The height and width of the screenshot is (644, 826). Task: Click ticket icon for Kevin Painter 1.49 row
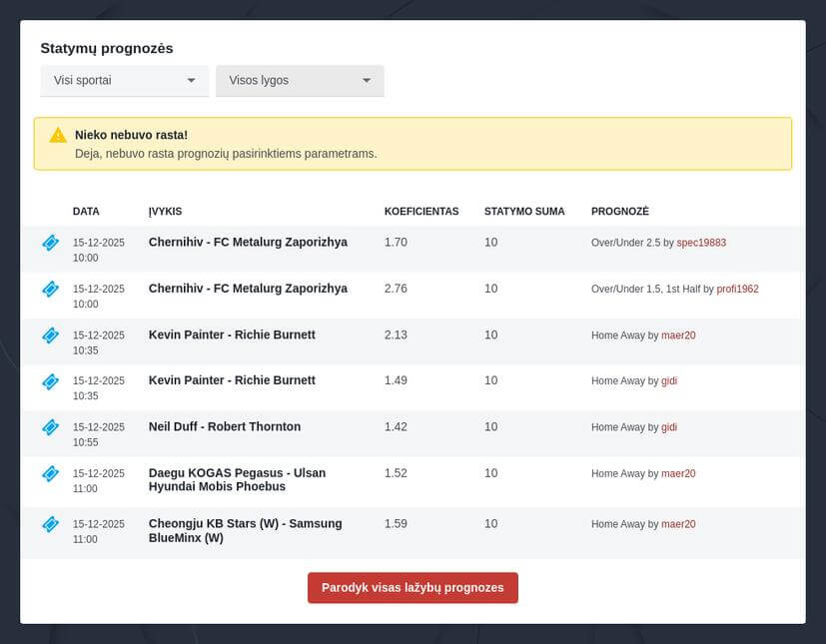[x=50, y=380]
